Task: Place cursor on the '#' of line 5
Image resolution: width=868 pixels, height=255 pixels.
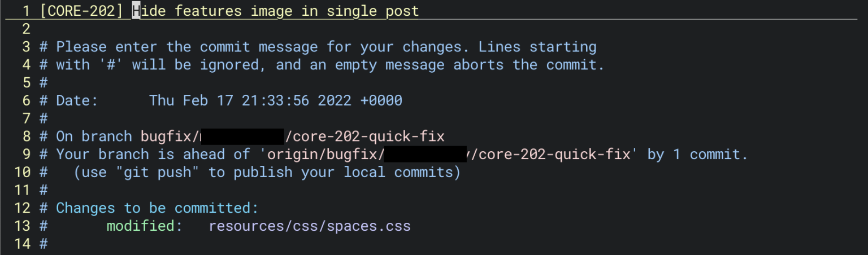Action: coord(44,83)
